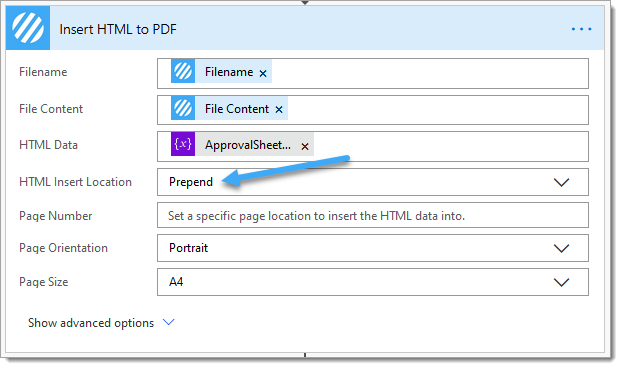
Task: Remove the Filename dynamic content token
Action: 263,73
